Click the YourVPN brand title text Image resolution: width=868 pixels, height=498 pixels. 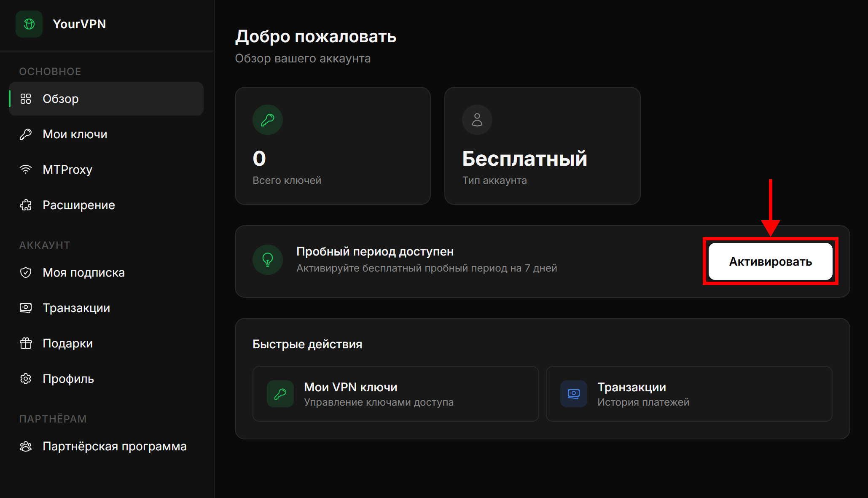(79, 24)
